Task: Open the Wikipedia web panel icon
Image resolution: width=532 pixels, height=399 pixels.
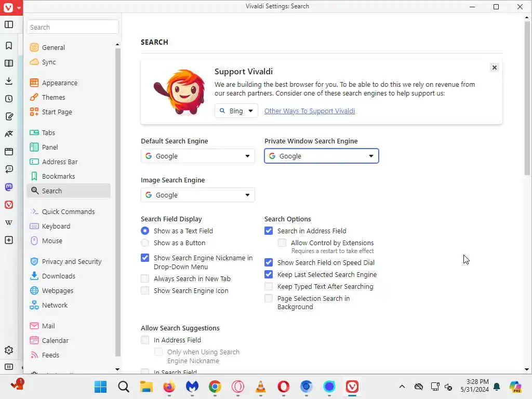Action: [x=9, y=222]
